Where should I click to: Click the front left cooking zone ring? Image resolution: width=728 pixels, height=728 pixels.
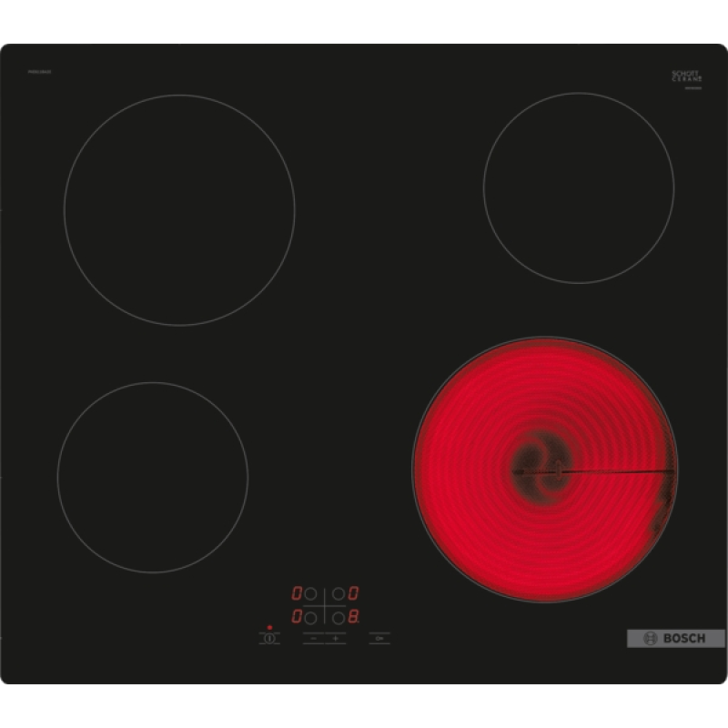pyautogui.click(x=153, y=477)
